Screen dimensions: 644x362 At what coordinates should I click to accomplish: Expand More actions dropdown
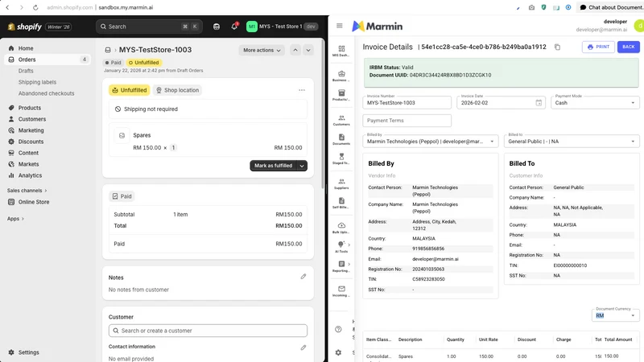(262, 50)
